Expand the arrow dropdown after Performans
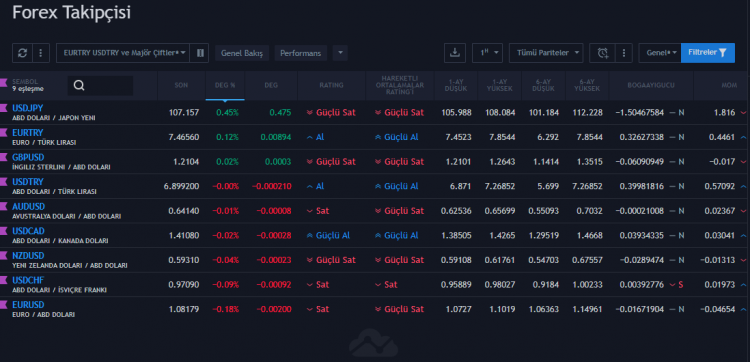 [340, 53]
